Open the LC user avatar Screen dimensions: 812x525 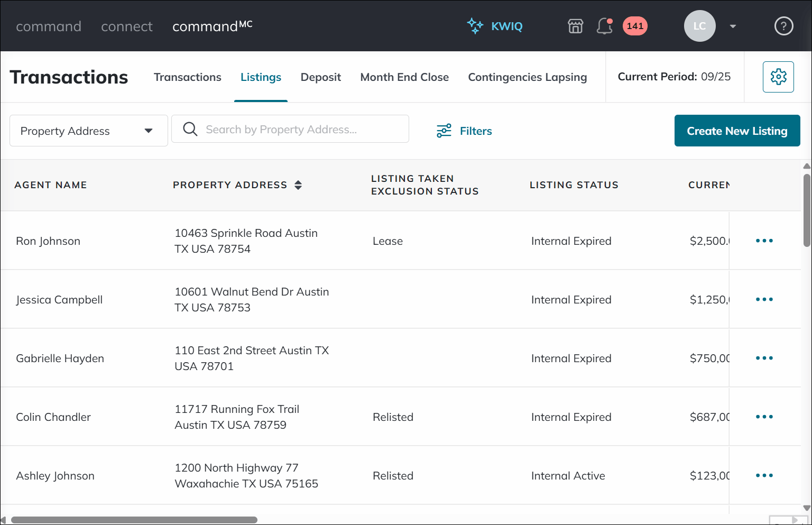point(699,26)
